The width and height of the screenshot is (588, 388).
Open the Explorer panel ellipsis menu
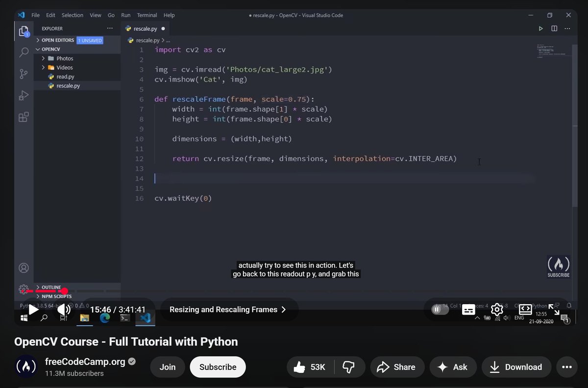point(110,28)
